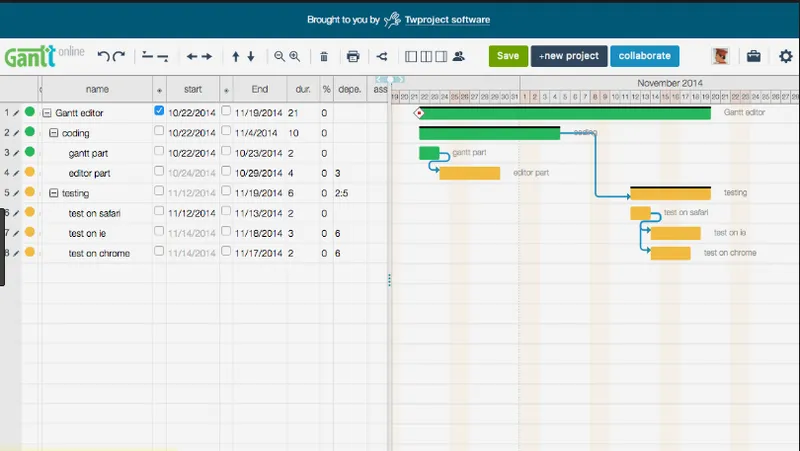Screen dimensions: 800x451
Task: Collapse the Gantt editor task group
Action: (x=47, y=113)
